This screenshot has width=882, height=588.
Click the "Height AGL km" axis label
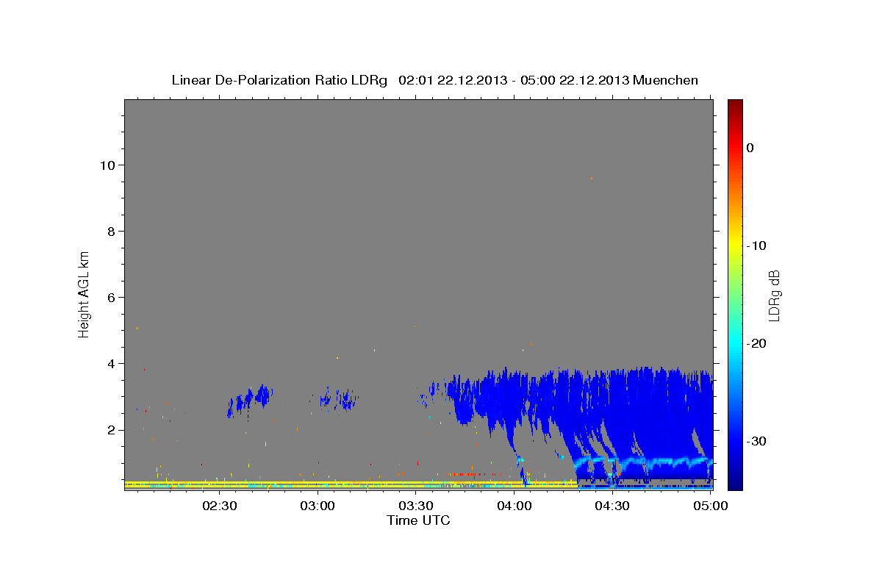[85, 294]
